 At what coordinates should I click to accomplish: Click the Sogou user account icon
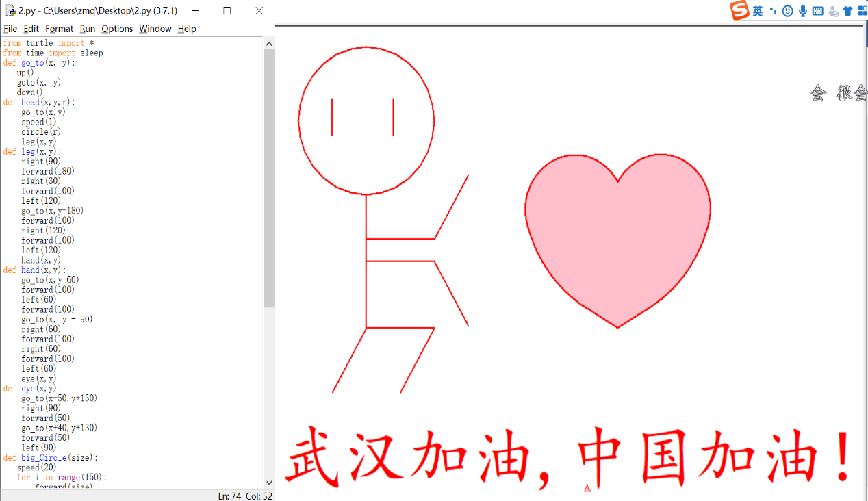[x=833, y=11]
